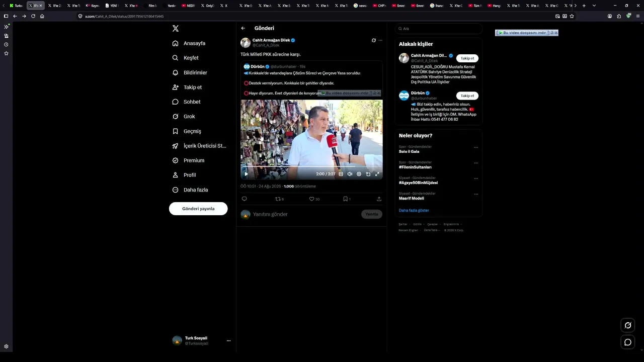The height and width of the screenshot is (362, 644).
Task: Follow Cahit Armağan Dilek via Takip et
Action: [467, 58]
